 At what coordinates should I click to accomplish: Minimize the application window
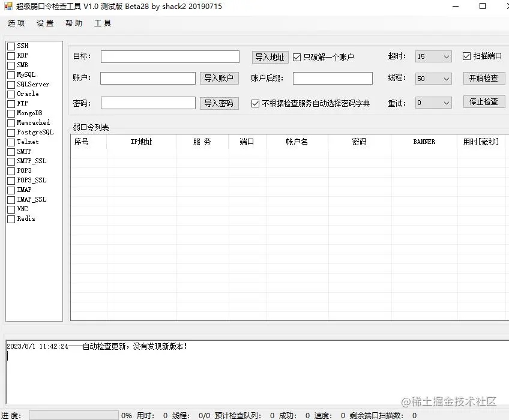tap(456, 6)
